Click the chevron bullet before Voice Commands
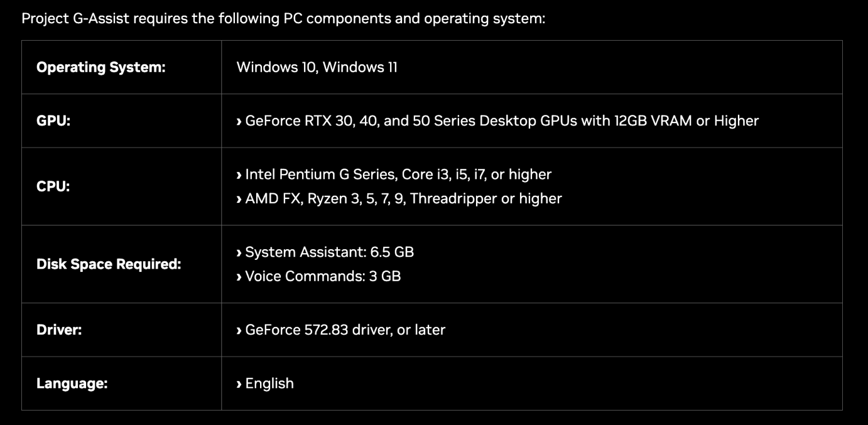The image size is (868, 425). (239, 277)
